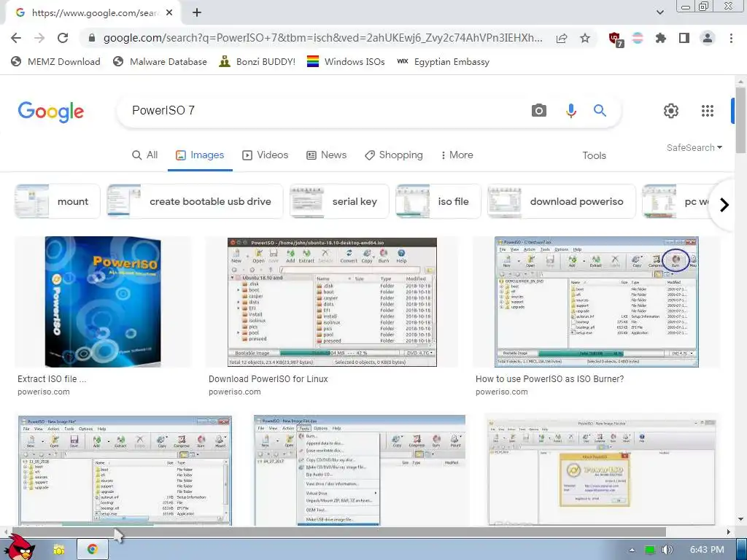This screenshot has height=560, width=747.
Task: Select the serial key suggestion chip
Action: 339,201
